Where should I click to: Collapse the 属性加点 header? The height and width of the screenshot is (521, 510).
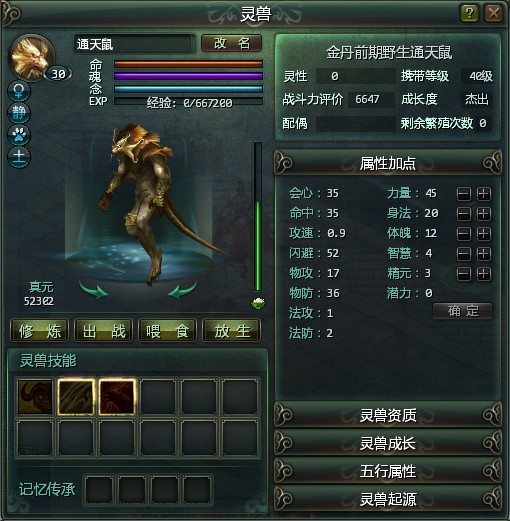388,163
